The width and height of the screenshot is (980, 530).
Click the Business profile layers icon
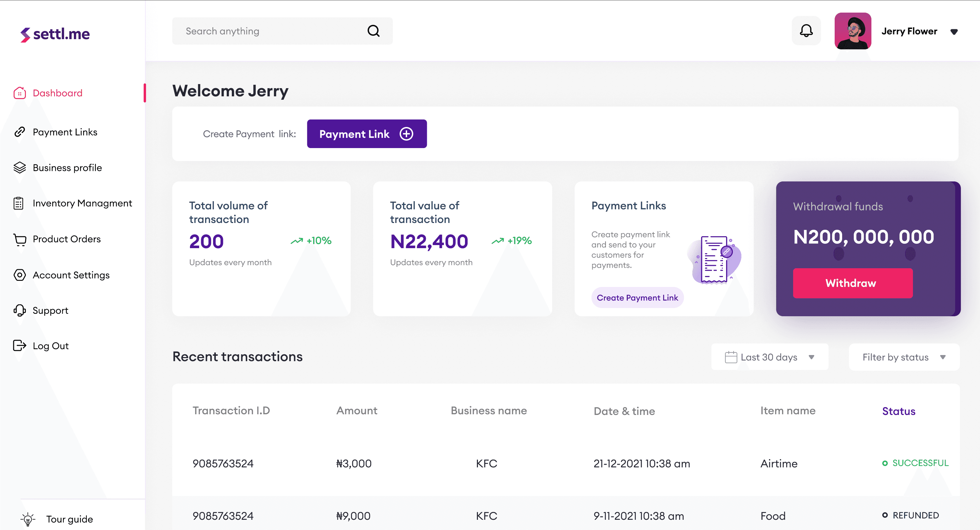point(20,167)
